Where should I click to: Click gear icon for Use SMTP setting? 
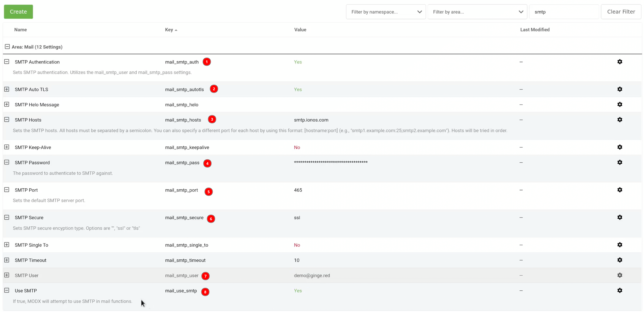(x=619, y=290)
